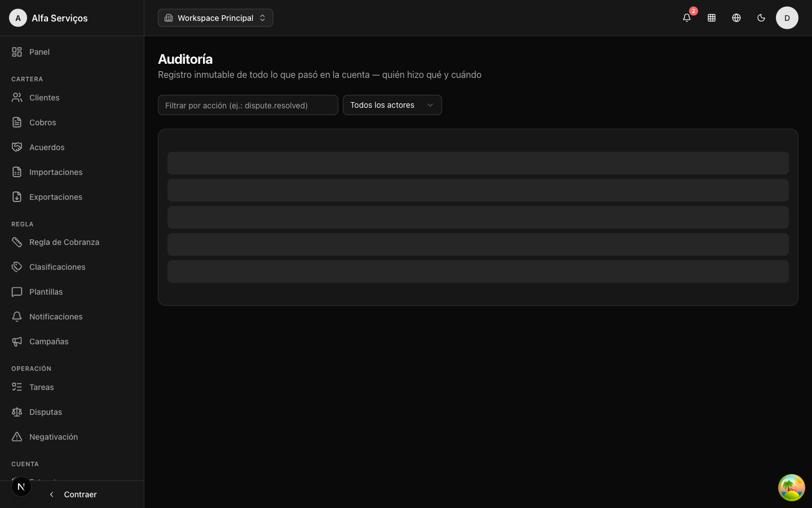Screen dimensions: 812x508
Task: Open the language globe icon
Action: [736, 18]
